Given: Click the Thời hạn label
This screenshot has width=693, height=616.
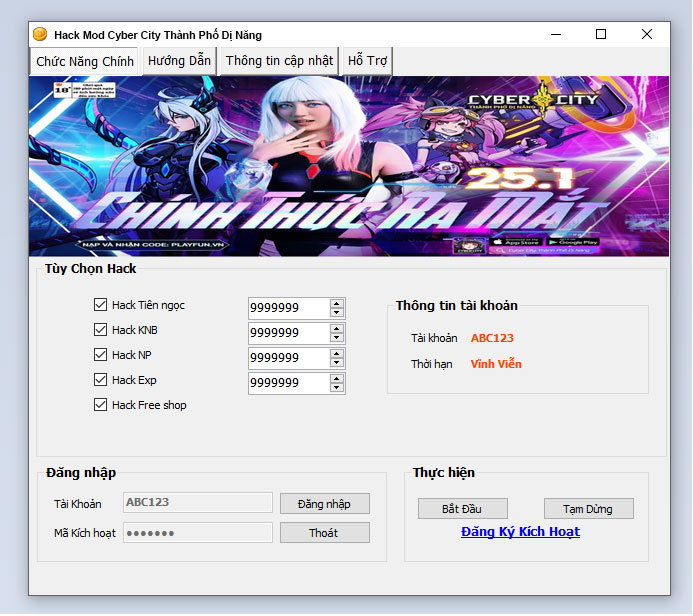Looking at the screenshot, I should (x=431, y=364).
